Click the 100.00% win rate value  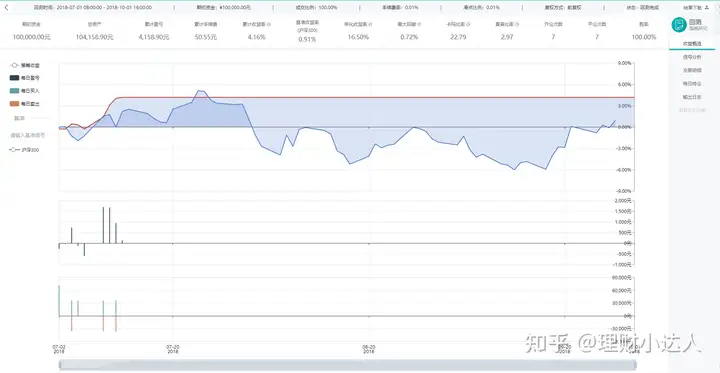(643, 37)
